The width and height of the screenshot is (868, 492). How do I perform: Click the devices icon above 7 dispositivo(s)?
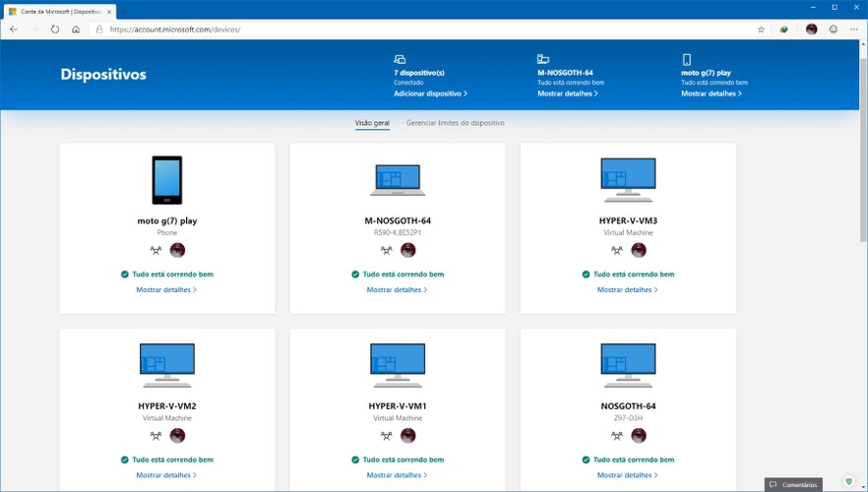tap(400, 59)
